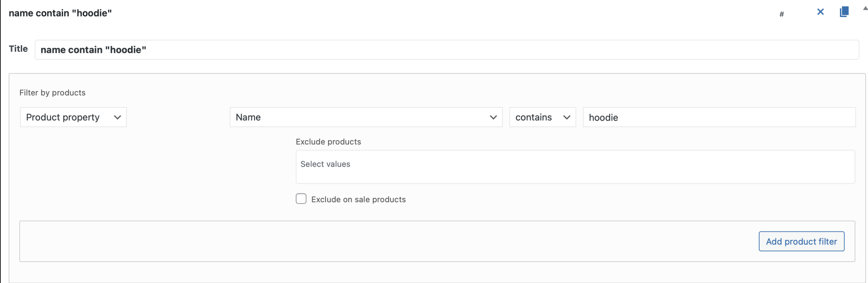
Task: Click the "Exclude products" label
Action: coord(328,142)
